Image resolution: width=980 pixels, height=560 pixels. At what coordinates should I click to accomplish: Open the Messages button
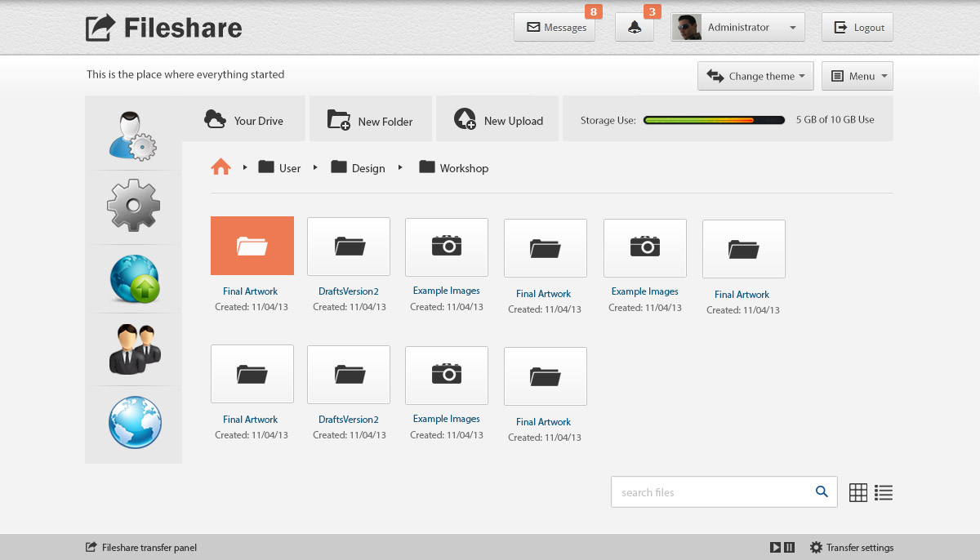point(555,28)
